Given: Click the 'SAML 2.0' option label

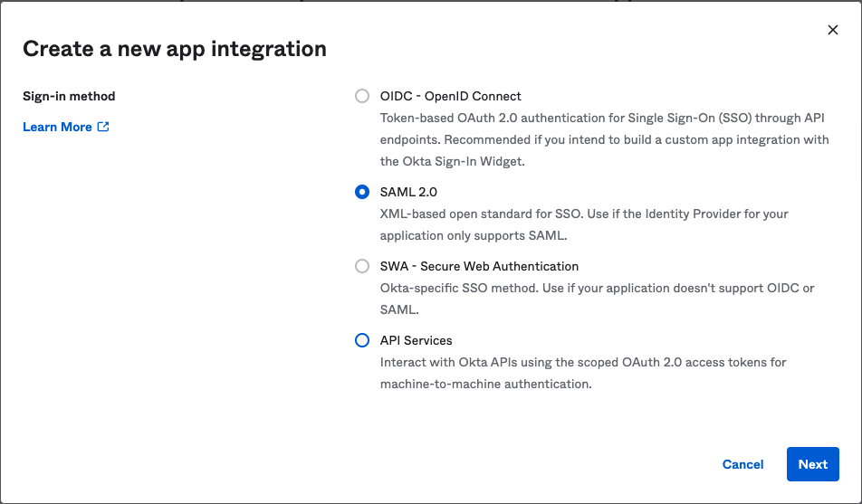Looking at the screenshot, I should pyautogui.click(x=408, y=192).
